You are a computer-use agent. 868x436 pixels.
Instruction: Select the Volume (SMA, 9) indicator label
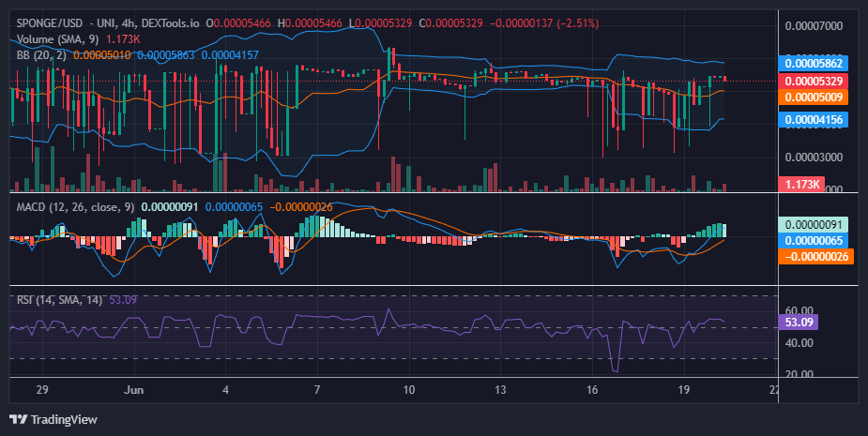(x=57, y=39)
